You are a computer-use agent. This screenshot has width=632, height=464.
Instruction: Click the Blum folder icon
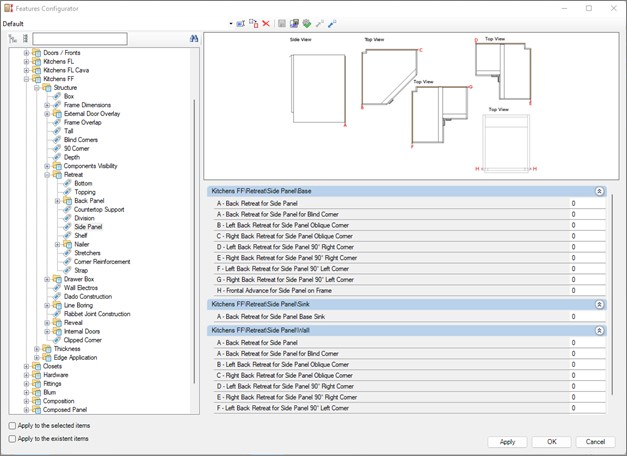pos(36,393)
